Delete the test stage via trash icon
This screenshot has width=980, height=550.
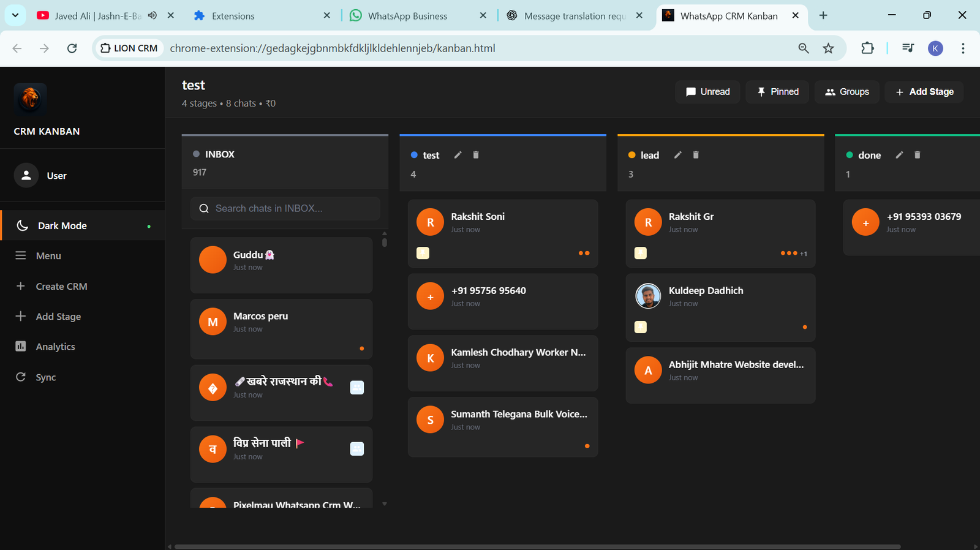476,155
